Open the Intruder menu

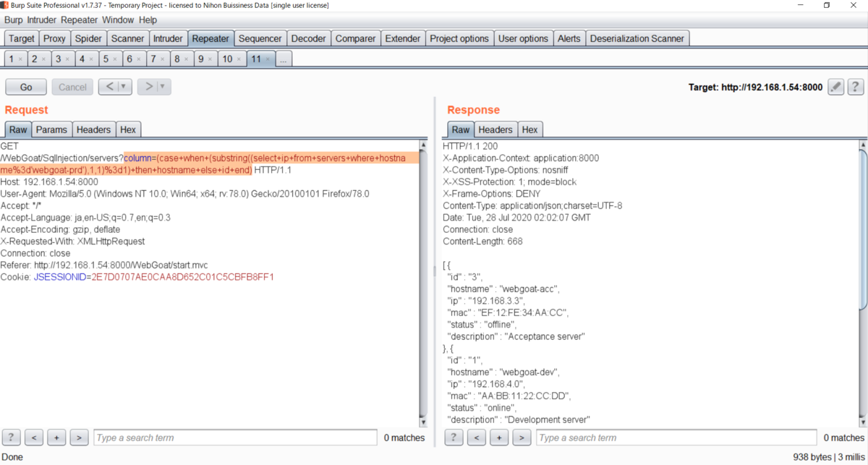[x=43, y=20]
